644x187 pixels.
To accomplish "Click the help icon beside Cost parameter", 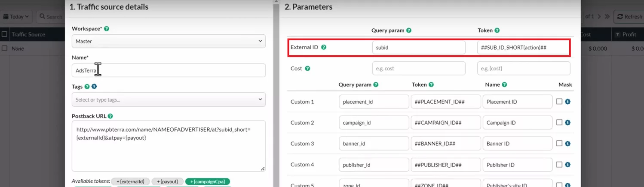I will click(307, 69).
